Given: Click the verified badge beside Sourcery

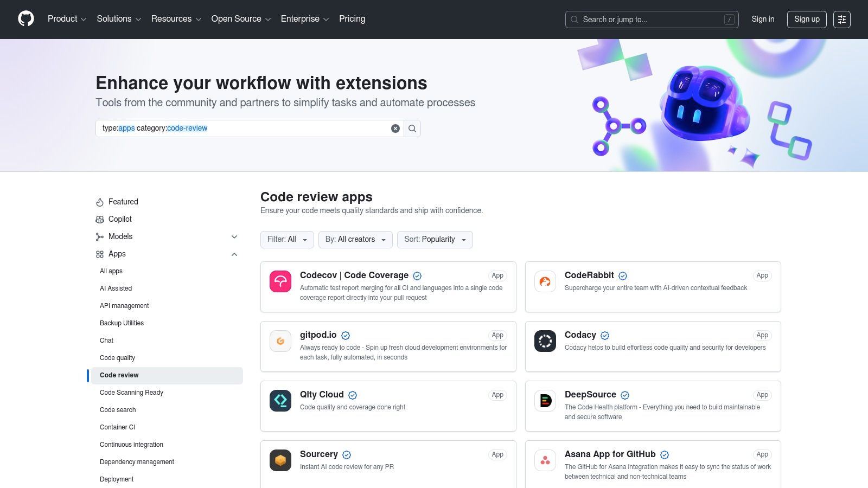Looking at the screenshot, I should click(x=347, y=455).
